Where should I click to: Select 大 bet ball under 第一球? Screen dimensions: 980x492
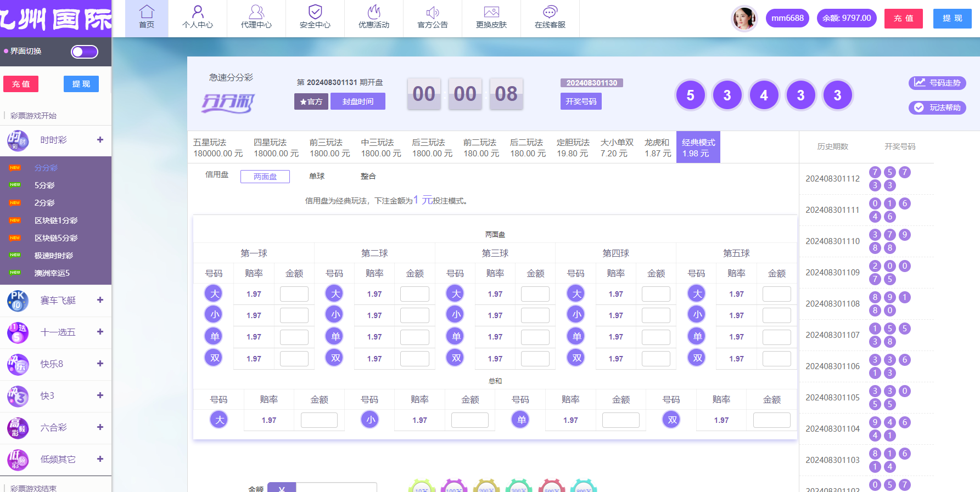[x=214, y=293]
